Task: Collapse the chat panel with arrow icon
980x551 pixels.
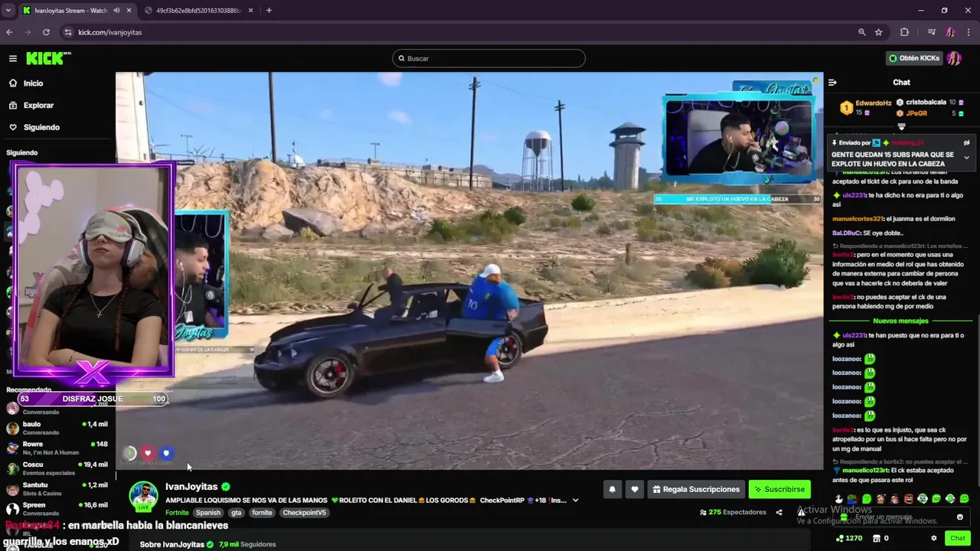Action: (x=832, y=83)
